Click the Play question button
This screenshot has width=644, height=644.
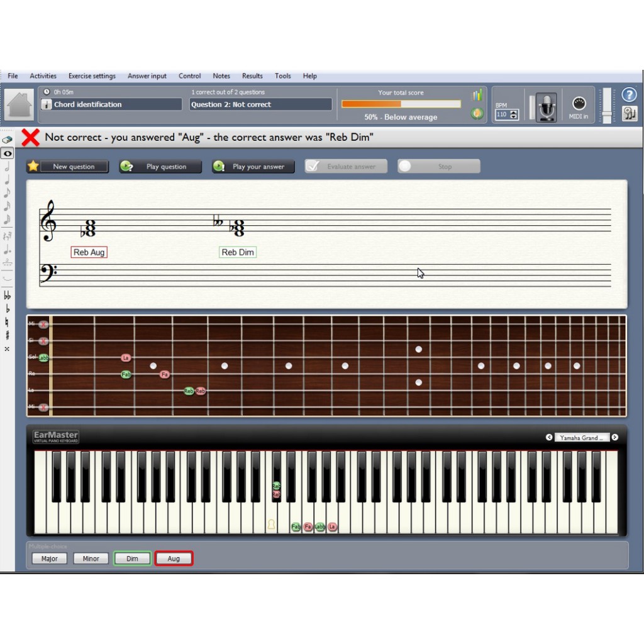pos(160,166)
